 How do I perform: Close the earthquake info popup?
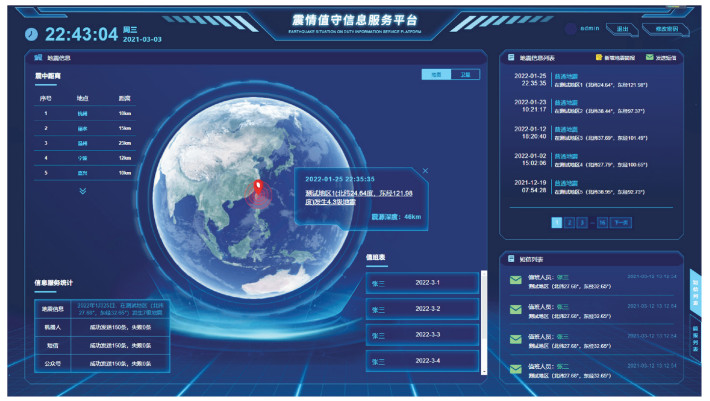[424, 171]
